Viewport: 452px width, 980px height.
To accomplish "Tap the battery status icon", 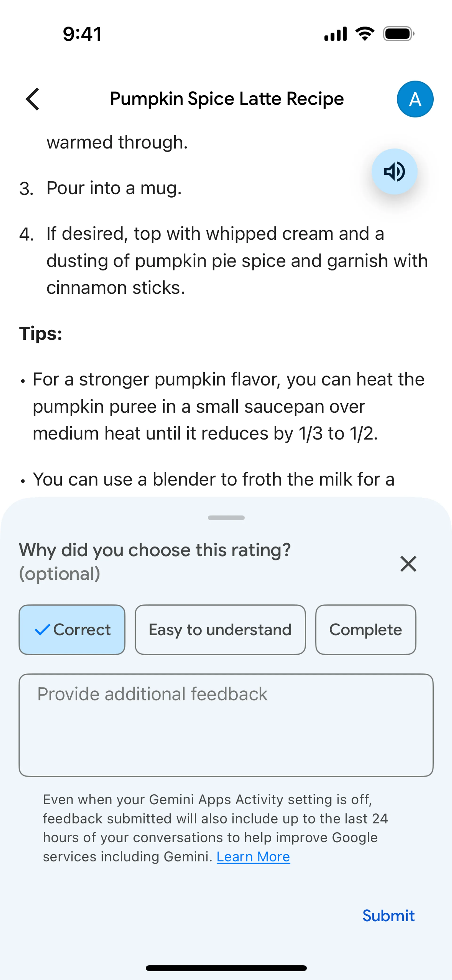I will tap(398, 34).
